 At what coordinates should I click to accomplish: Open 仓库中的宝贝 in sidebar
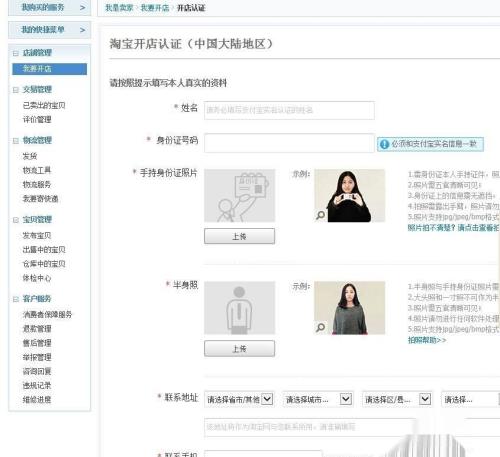tap(44, 264)
